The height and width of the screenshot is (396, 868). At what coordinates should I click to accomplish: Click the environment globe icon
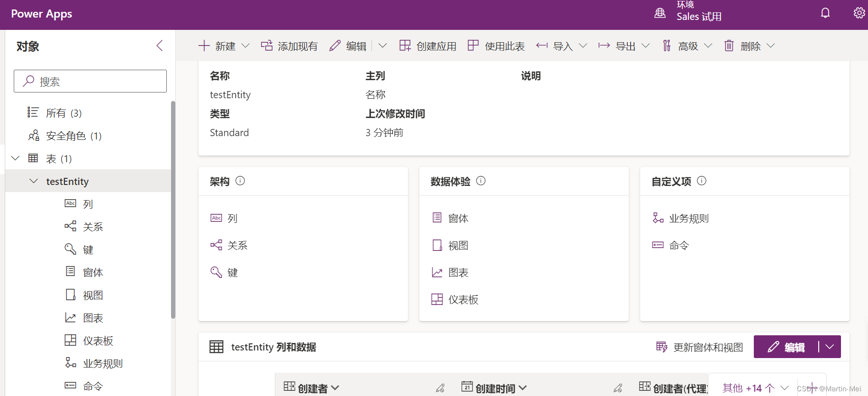660,13
